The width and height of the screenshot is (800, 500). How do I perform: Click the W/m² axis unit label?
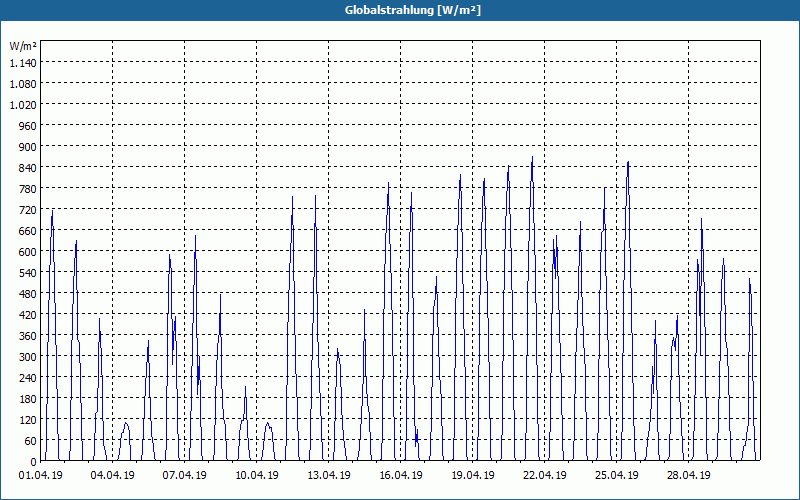[x=23, y=46]
